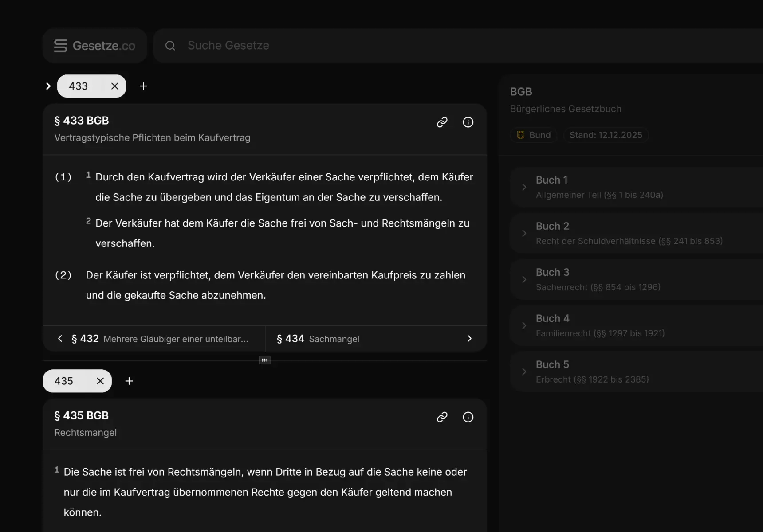Expand the sidebar chevron beside tab 433
The width and height of the screenshot is (763, 532).
tap(48, 86)
